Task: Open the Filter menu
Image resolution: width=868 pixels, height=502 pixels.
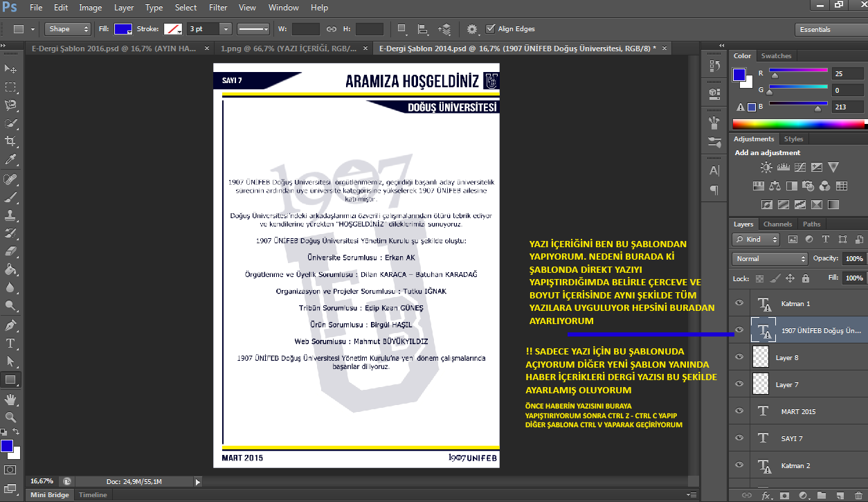Action: coord(218,8)
